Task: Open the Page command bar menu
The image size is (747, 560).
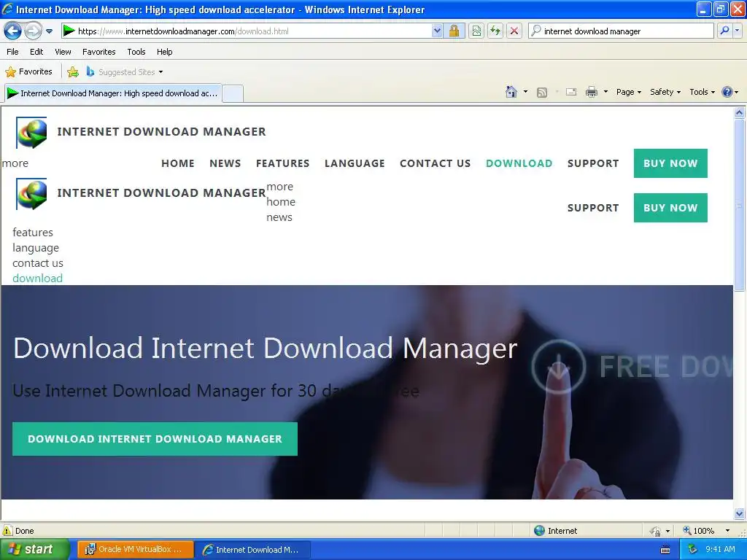Action: (x=628, y=92)
